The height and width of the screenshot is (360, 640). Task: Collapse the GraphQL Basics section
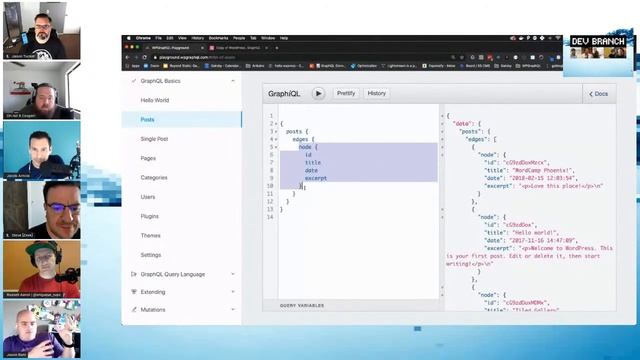(x=233, y=81)
